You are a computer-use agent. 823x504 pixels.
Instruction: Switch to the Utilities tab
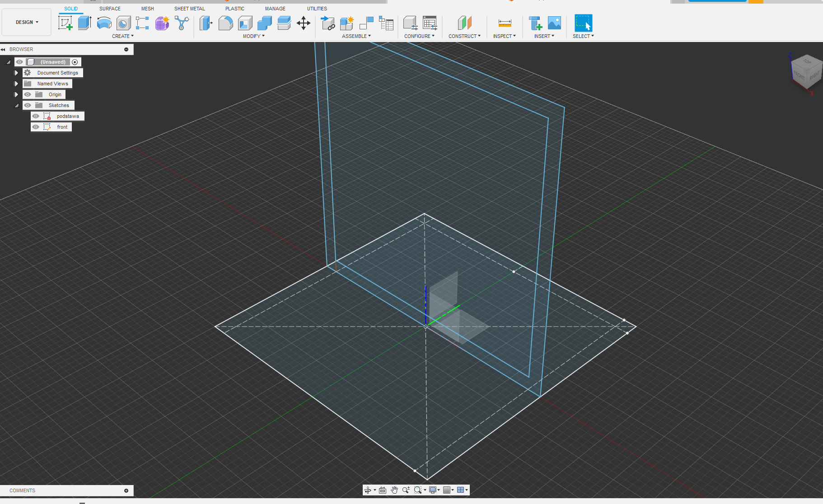pyautogui.click(x=317, y=9)
